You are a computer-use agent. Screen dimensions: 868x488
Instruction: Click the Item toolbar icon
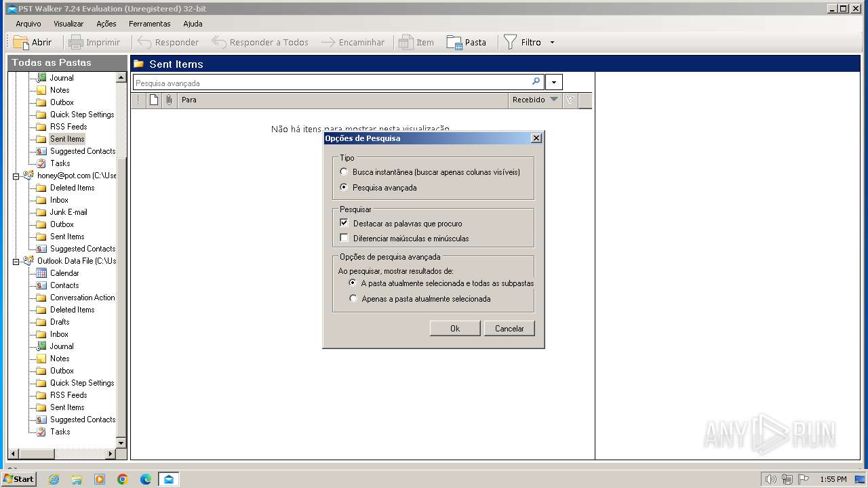pyautogui.click(x=406, y=42)
